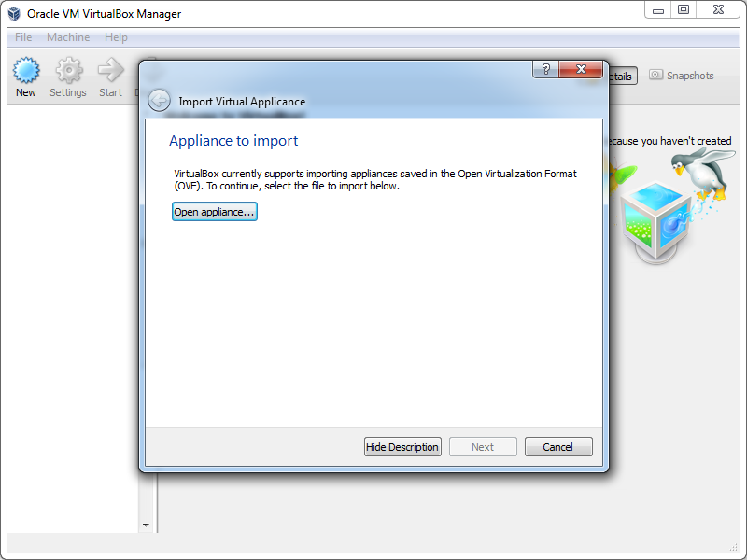Open the Machine menu

point(68,37)
